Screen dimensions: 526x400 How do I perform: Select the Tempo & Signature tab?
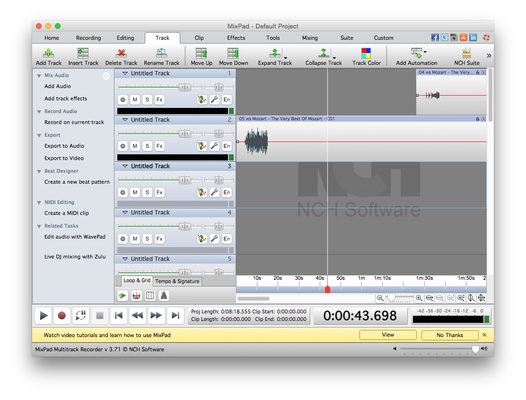pos(177,281)
